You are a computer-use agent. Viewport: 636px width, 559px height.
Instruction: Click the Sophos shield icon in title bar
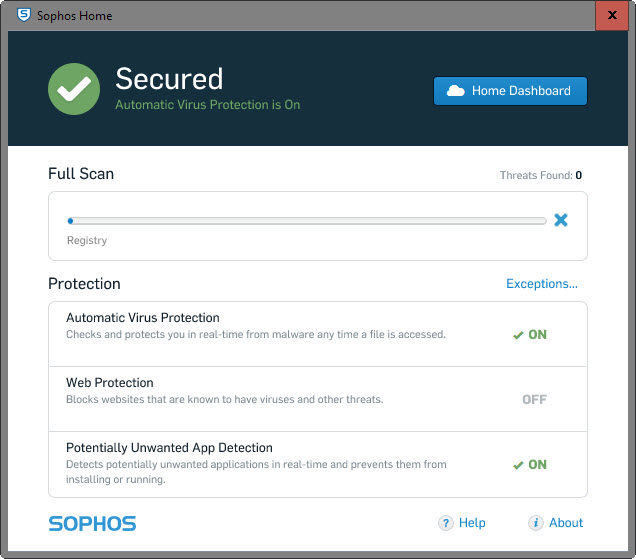click(24, 15)
